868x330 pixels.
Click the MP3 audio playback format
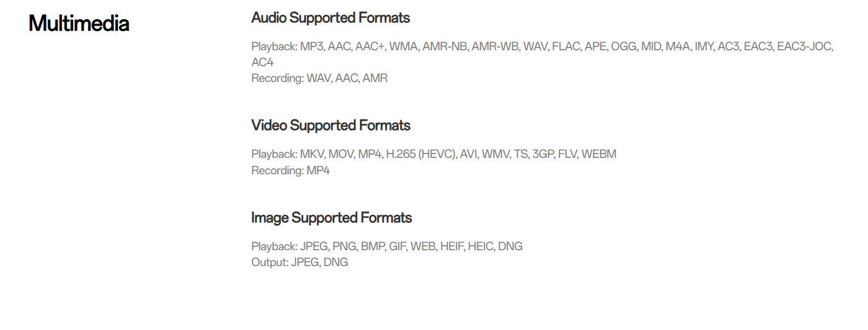[312, 46]
